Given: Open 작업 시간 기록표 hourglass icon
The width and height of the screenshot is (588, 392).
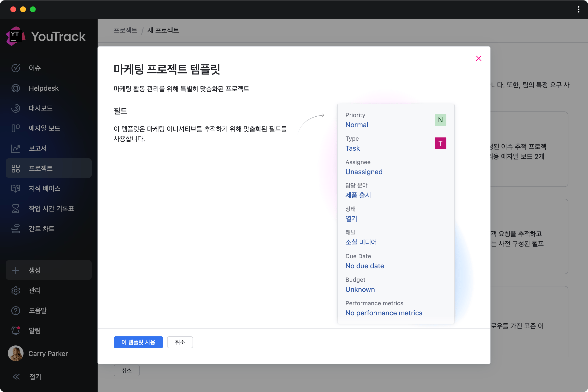Looking at the screenshot, I should point(15,208).
